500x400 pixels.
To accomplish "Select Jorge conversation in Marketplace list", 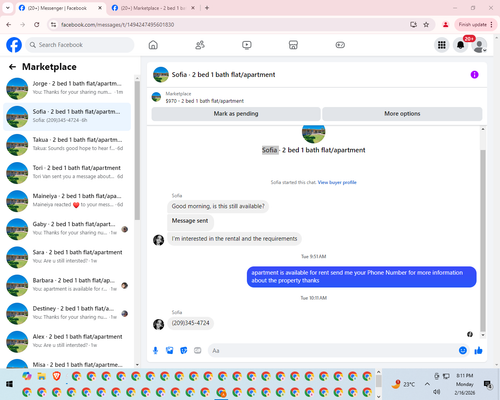I will tap(67, 88).
